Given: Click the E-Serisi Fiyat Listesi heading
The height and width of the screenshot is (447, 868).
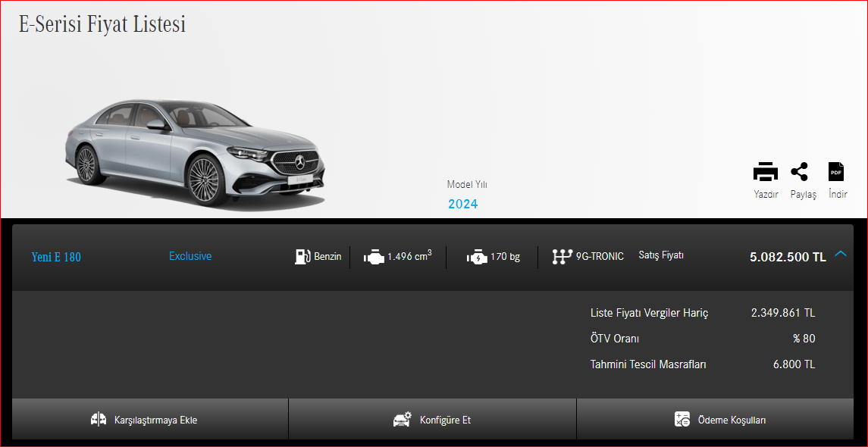Looking at the screenshot, I should (x=102, y=24).
